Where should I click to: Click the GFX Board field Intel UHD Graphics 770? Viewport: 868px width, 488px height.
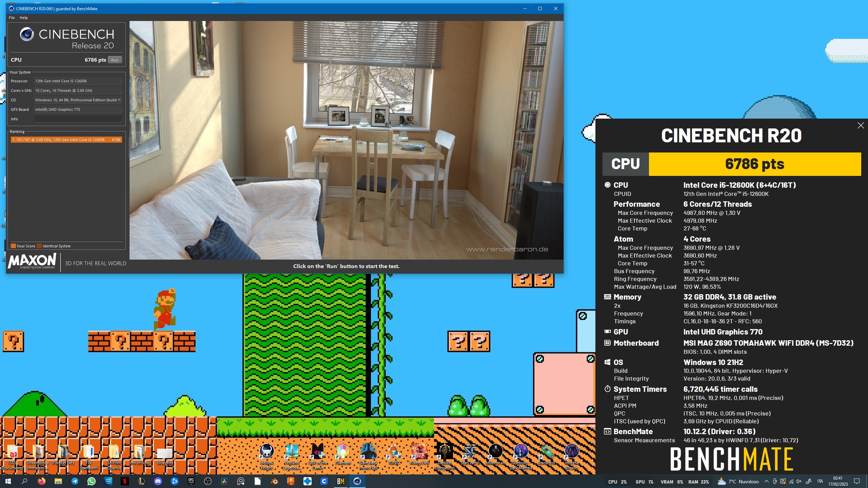point(78,109)
